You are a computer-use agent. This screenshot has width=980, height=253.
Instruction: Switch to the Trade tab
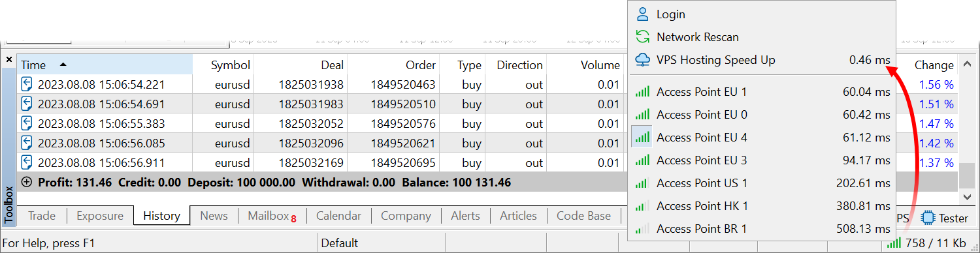[x=42, y=216]
